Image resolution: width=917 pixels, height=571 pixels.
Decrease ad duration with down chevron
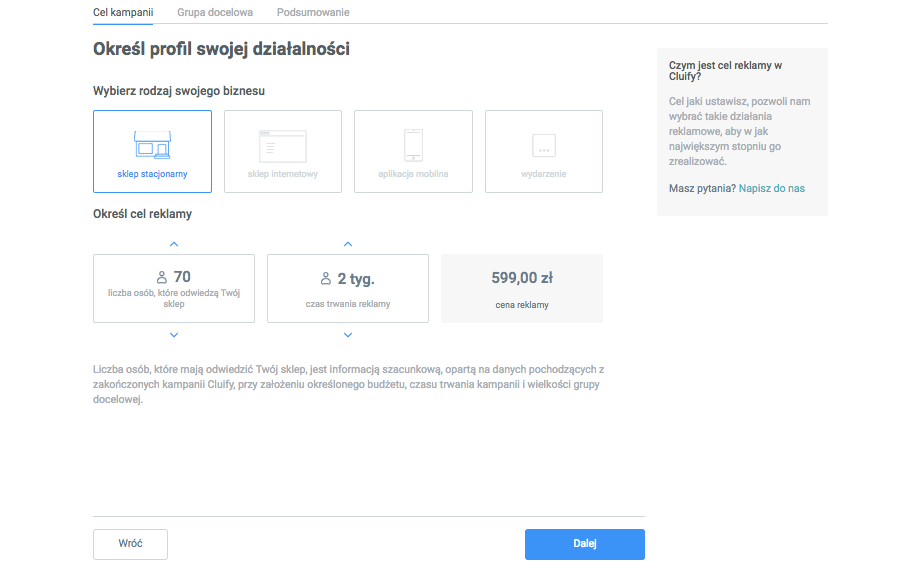(348, 335)
